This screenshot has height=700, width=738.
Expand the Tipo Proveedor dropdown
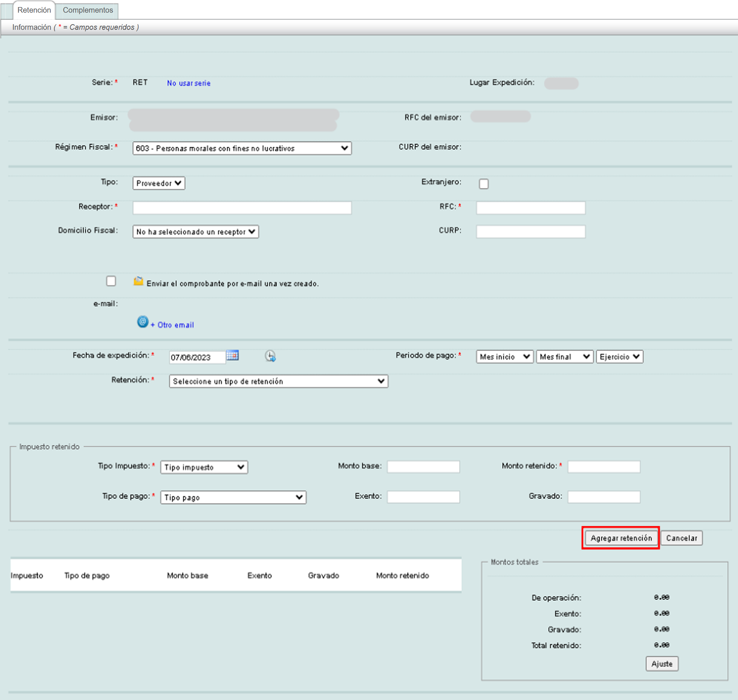pyautogui.click(x=159, y=183)
